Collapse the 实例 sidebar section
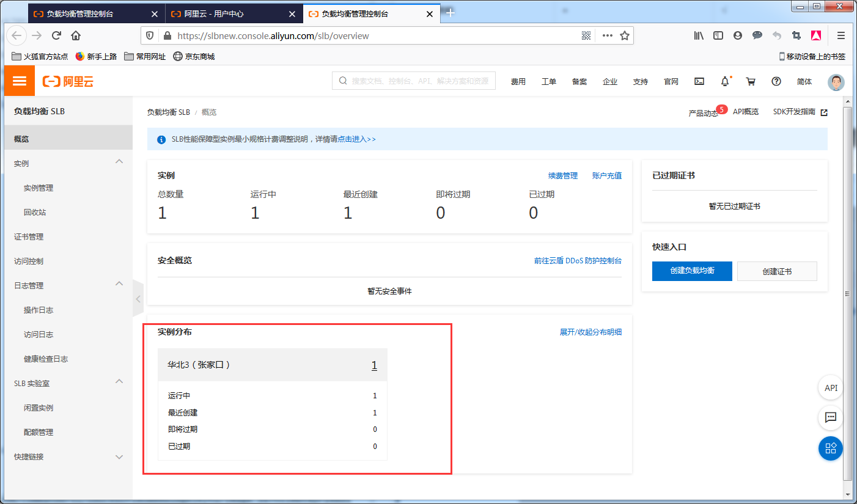 (119, 162)
